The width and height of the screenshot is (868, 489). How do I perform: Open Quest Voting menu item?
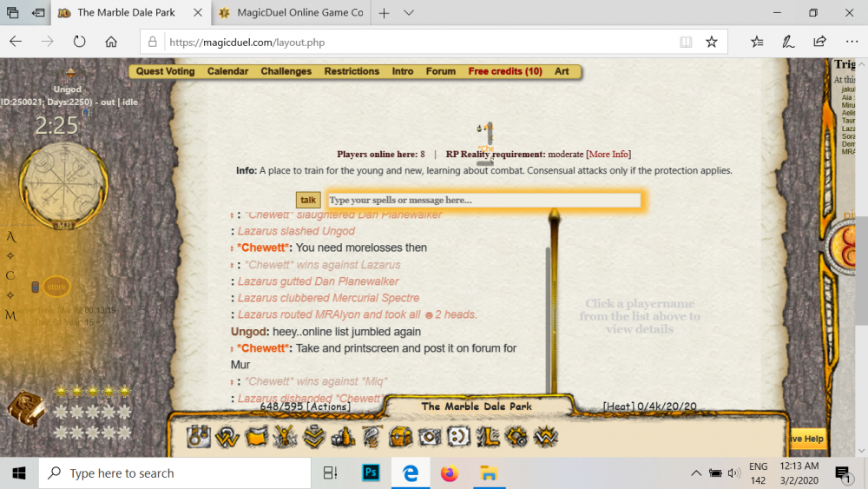point(165,71)
